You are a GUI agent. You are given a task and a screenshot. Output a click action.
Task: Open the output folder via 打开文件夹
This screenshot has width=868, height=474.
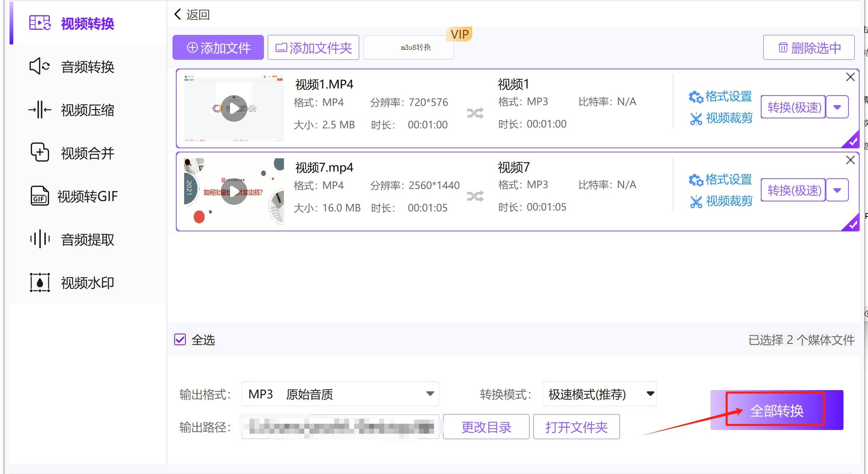coord(576,427)
